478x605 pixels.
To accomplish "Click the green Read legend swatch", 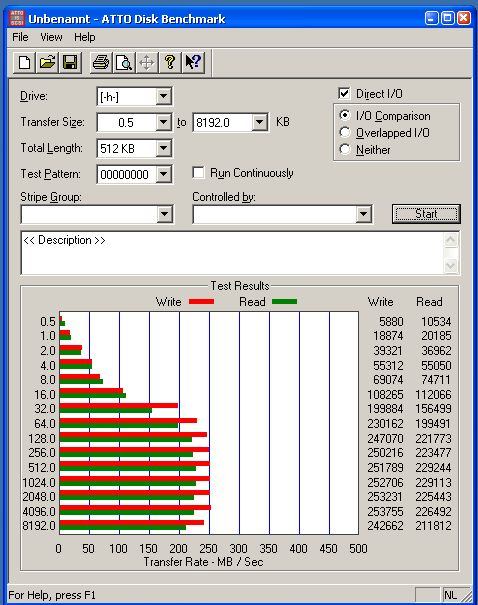I will [x=284, y=301].
